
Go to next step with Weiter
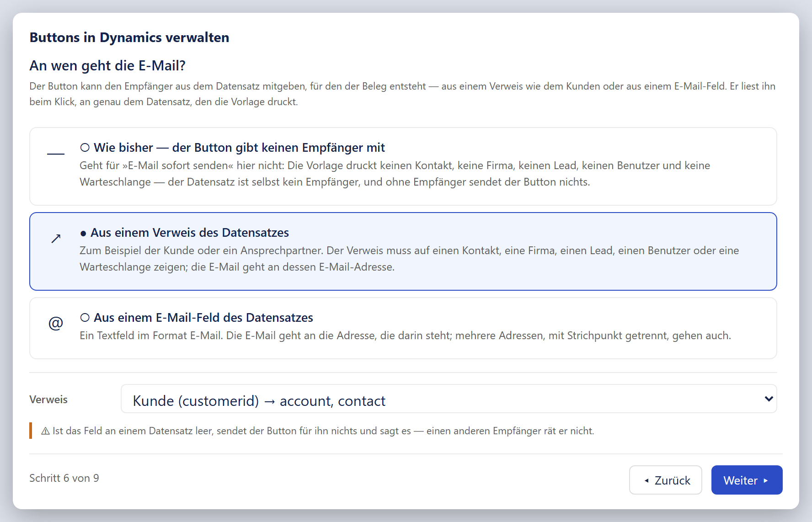(747, 480)
